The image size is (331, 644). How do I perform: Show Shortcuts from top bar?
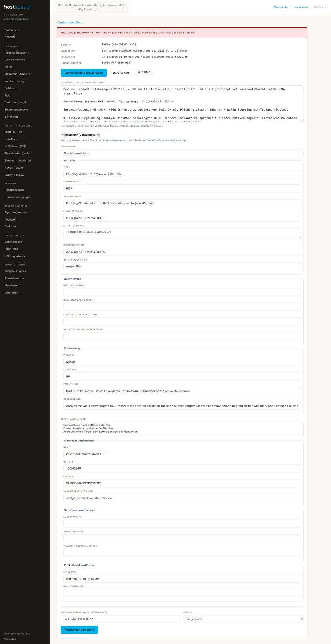320,7
